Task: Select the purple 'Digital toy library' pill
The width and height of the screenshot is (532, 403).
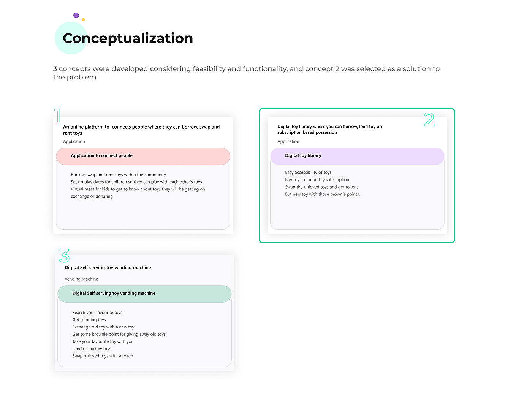Action: click(x=357, y=156)
